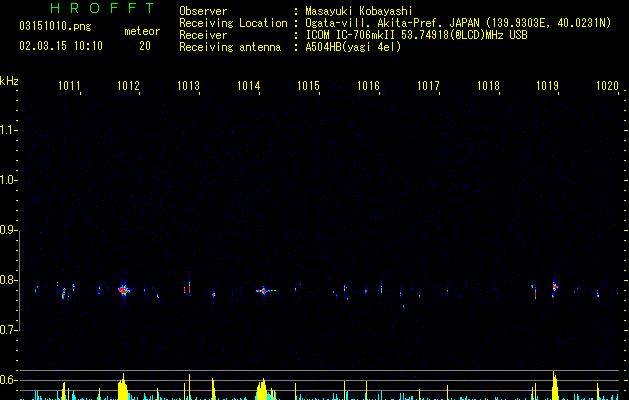Click the horizontal meteor echo under the 1014 marker
Screen dimensions: 629x400
pyautogui.click(x=265, y=290)
